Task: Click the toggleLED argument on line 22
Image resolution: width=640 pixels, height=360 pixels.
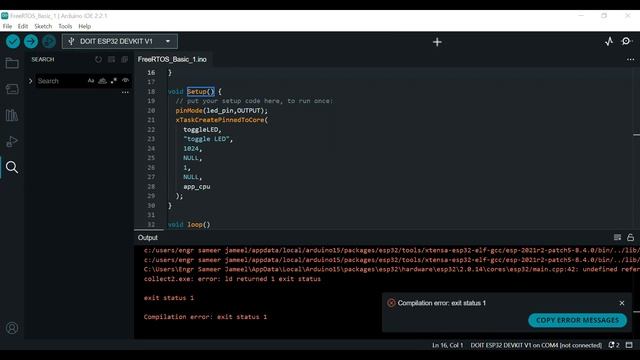Action: point(202,129)
